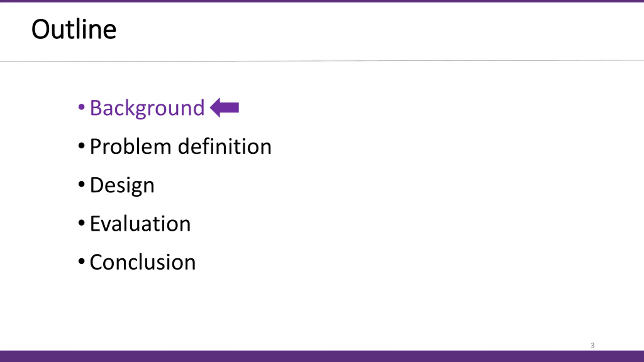The height and width of the screenshot is (362, 644).
Task: Select the purple bullet dot before Background
Action: click(81, 107)
